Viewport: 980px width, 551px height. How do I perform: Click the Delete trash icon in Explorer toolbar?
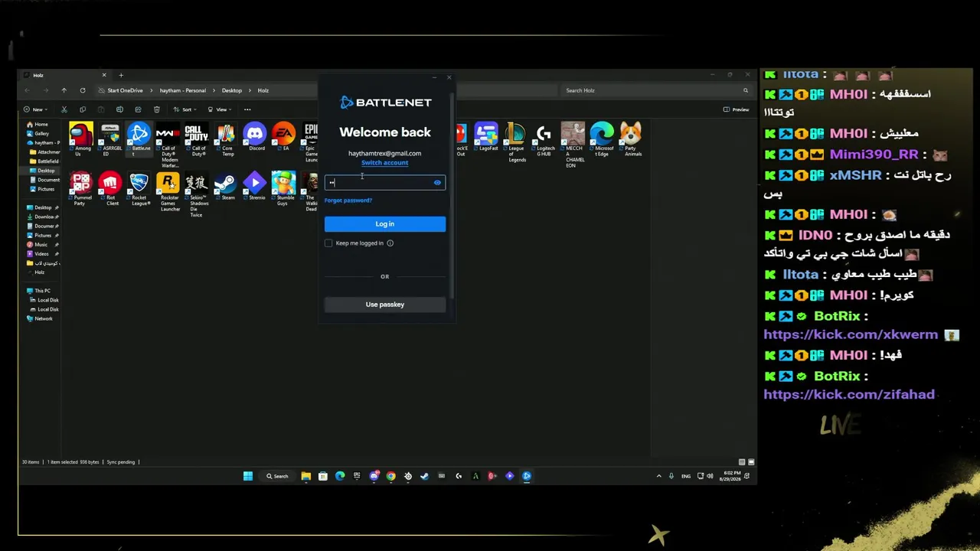(157, 109)
